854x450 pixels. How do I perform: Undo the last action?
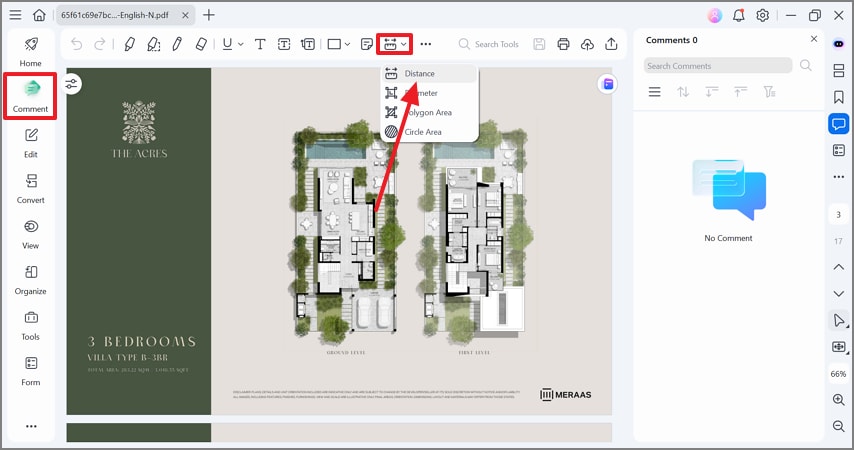76,44
